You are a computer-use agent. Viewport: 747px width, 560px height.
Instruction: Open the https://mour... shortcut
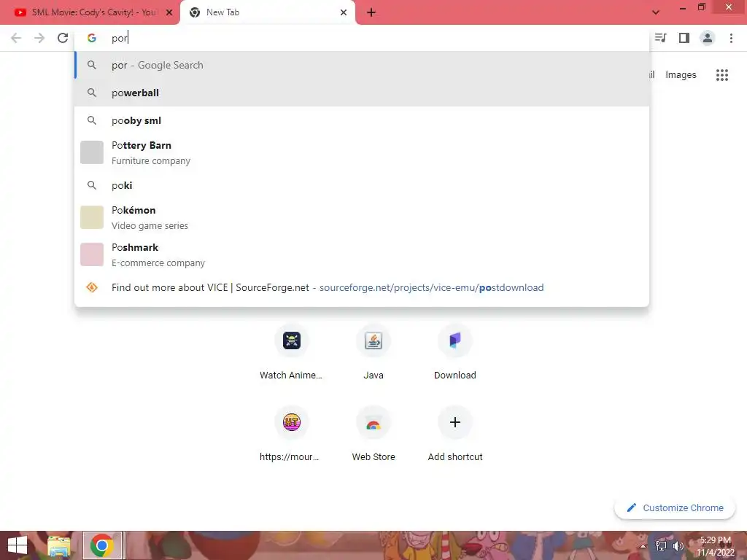click(x=291, y=434)
